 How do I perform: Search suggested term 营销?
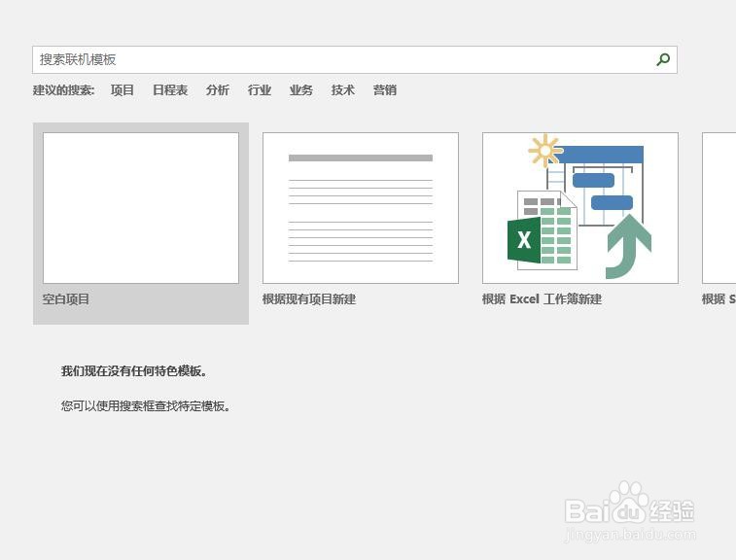pyautogui.click(x=385, y=89)
